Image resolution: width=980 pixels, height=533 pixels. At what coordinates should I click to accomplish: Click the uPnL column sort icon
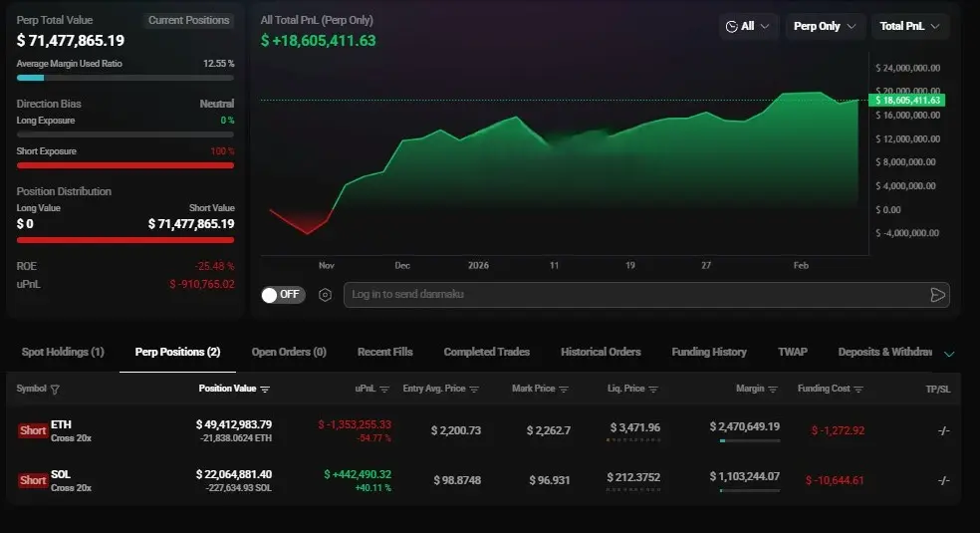click(384, 390)
